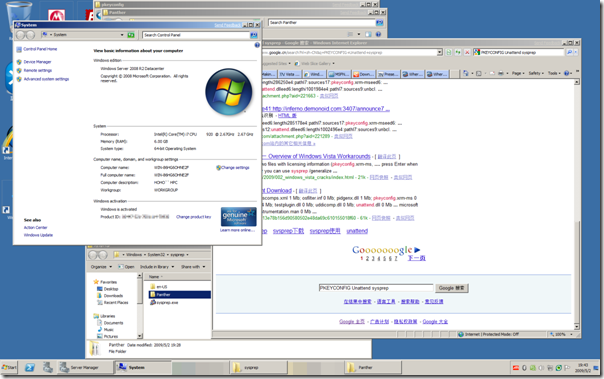Click the Internet Explorer address bar
Screen dimensions: 604x379
(x=349, y=52)
